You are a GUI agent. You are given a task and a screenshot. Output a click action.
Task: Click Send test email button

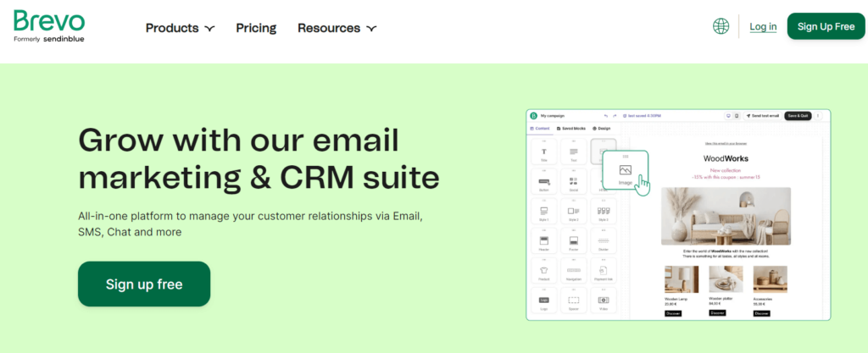(x=762, y=116)
